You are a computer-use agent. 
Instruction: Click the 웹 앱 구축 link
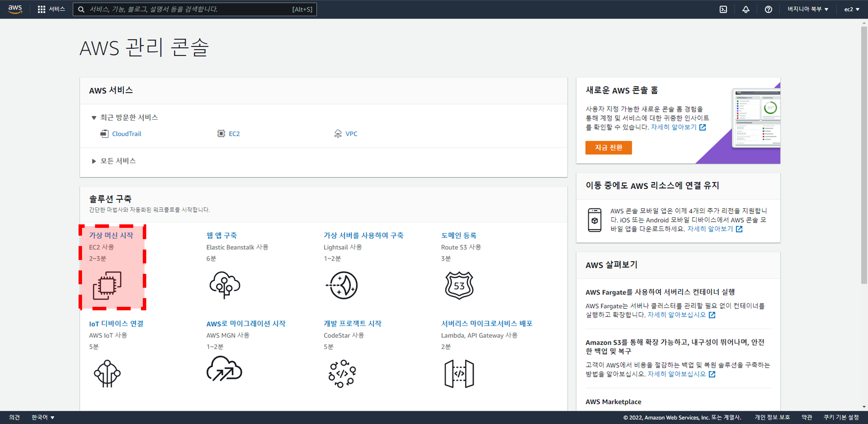point(222,235)
